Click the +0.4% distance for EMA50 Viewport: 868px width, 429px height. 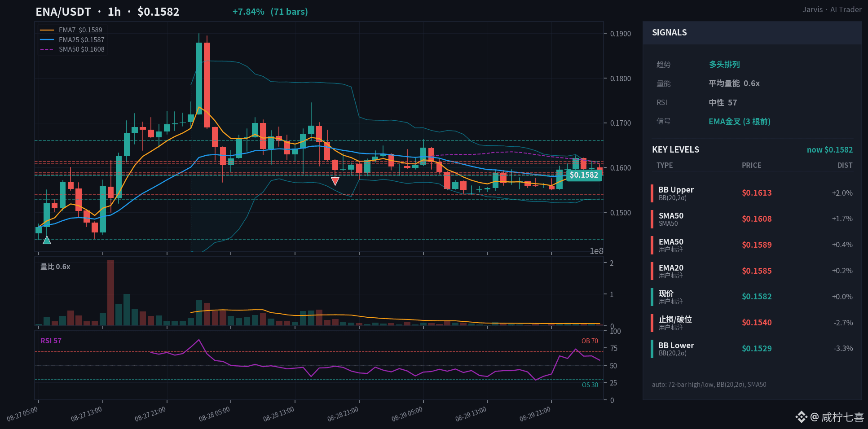point(842,245)
